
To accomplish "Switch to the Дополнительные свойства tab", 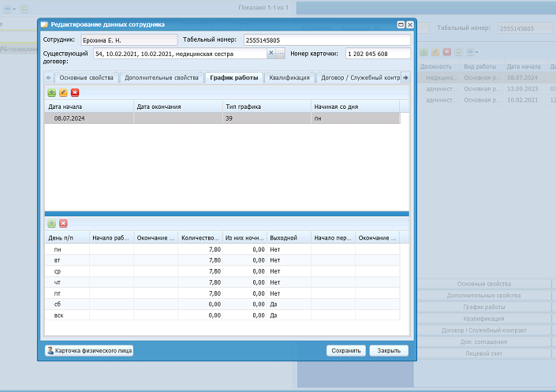I will pyautogui.click(x=162, y=78).
